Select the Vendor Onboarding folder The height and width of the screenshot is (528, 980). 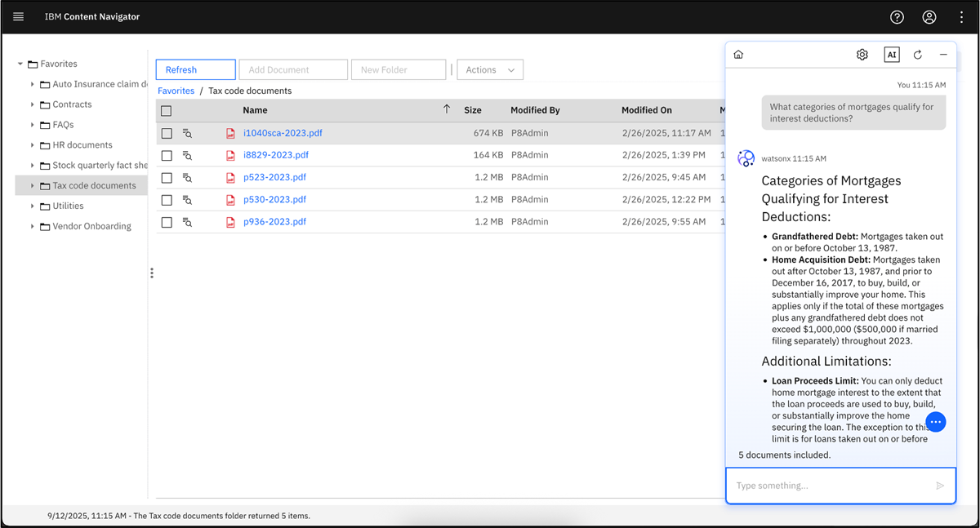(91, 227)
